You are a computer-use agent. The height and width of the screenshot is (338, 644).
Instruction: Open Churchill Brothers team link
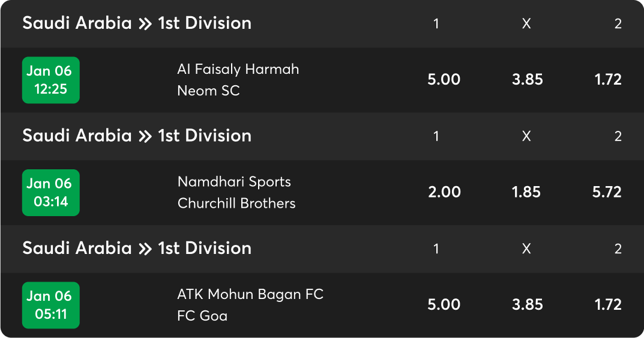pyautogui.click(x=236, y=204)
